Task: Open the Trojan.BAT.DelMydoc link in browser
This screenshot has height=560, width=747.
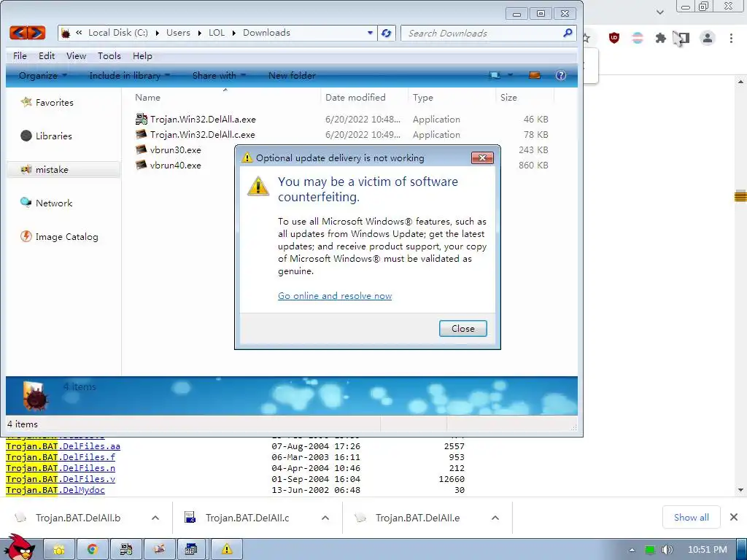Action: pos(55,490)
